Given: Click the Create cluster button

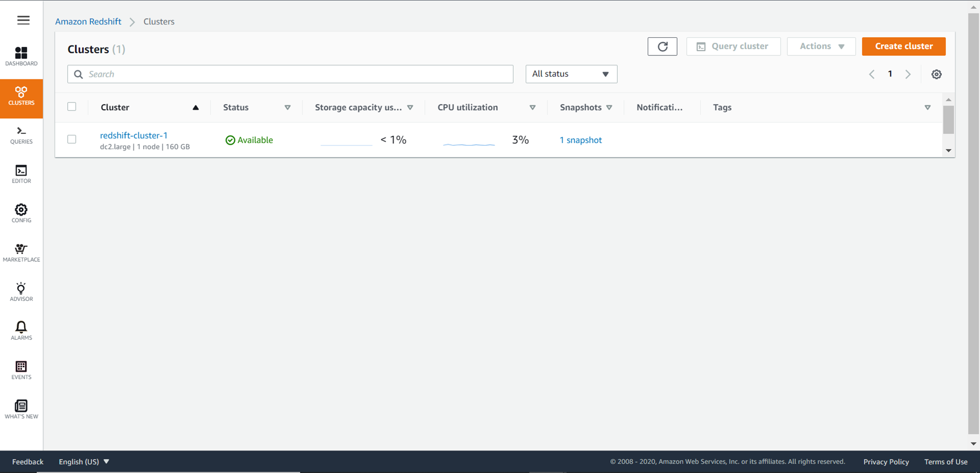Looking at the screenshot, I should pyautogui.click(x=904, y=47).
